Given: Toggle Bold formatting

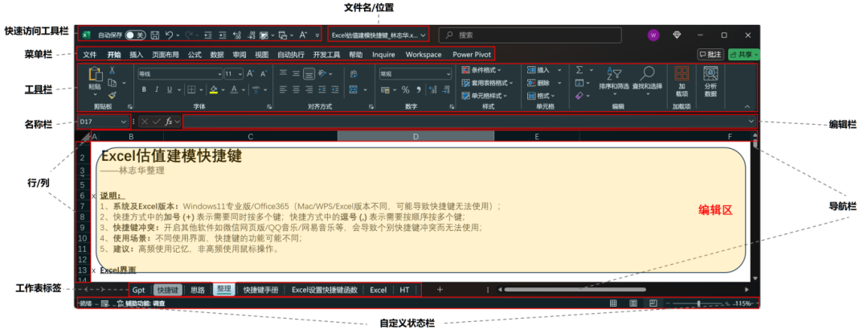Looking at the screenshot, I should (144, 89).
